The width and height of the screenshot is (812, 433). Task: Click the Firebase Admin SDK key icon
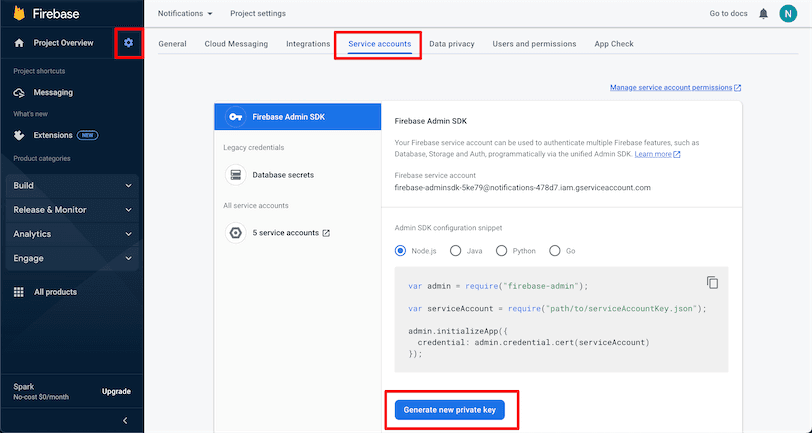236,117
